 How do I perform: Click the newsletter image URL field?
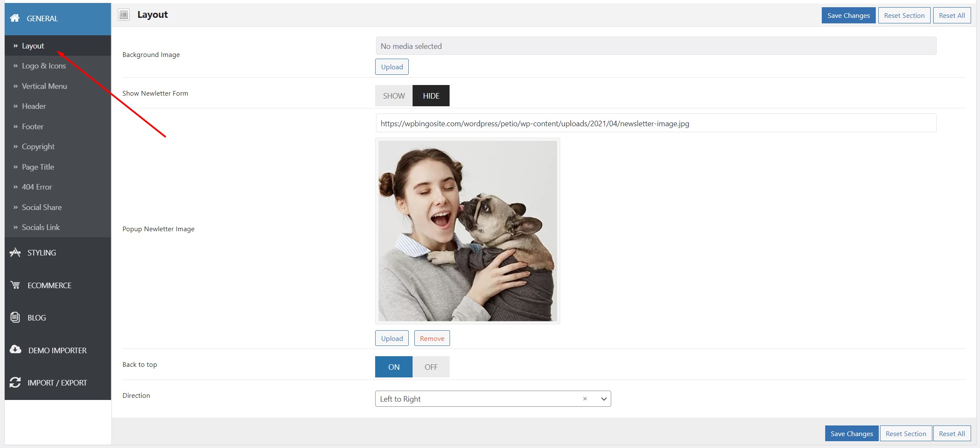tap(656, 123)
